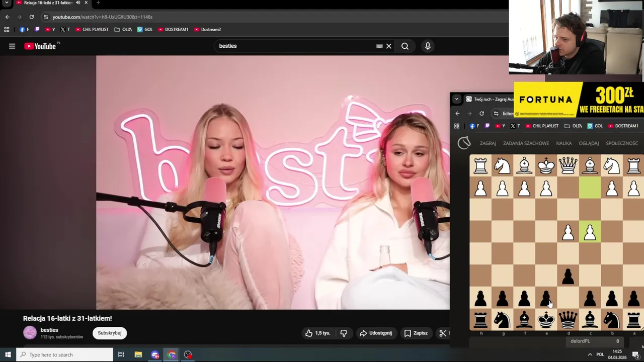Reload the Lichess page
This screenshot has height=362, width=644.
[x=481, y=114]
